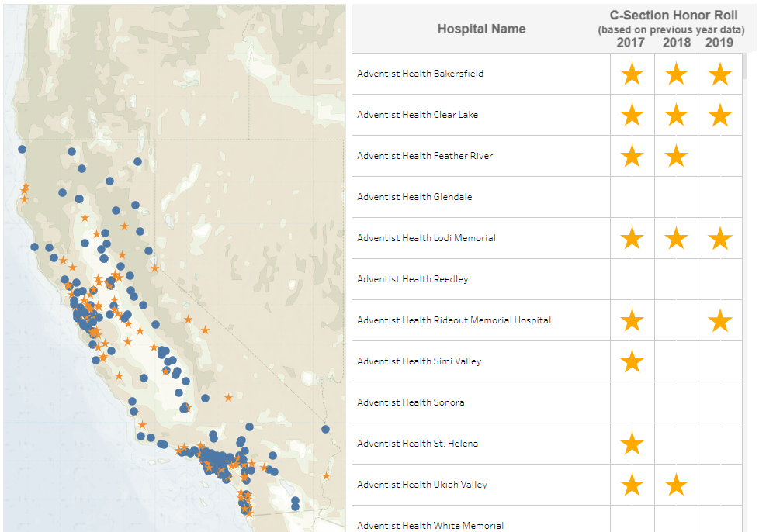This screenshot has height=532, width=759.
Task: Select 'Adventist Health St. Helena' hospital name
Action: [418, 444]
